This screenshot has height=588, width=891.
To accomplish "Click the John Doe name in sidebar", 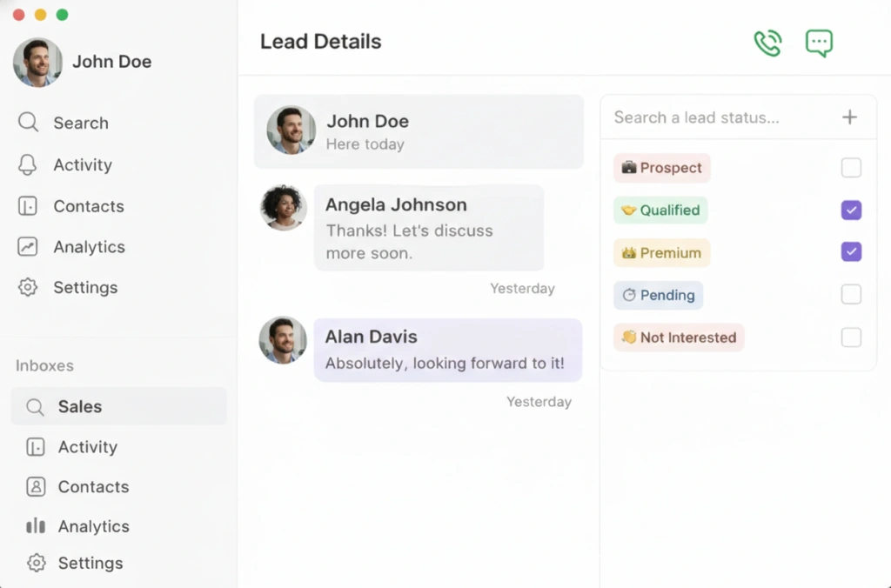I will tap(112, 62).
